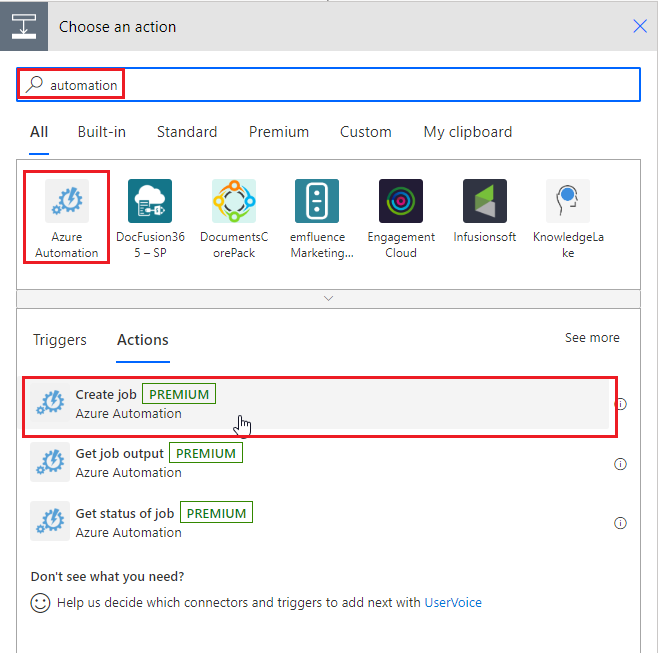Screen dimensions: 658x653
Task: Choose the DocFusion365 – SP connector
Action: coord(150,201)
